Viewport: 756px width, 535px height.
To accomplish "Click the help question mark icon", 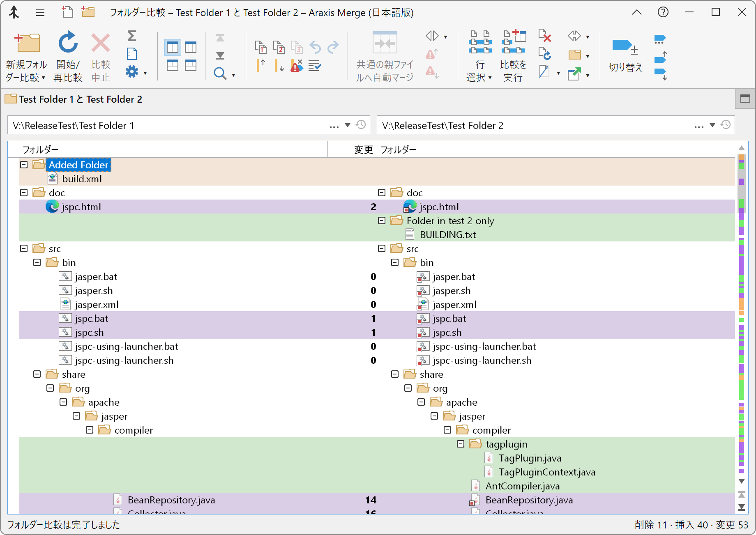I will coord(663,12).
